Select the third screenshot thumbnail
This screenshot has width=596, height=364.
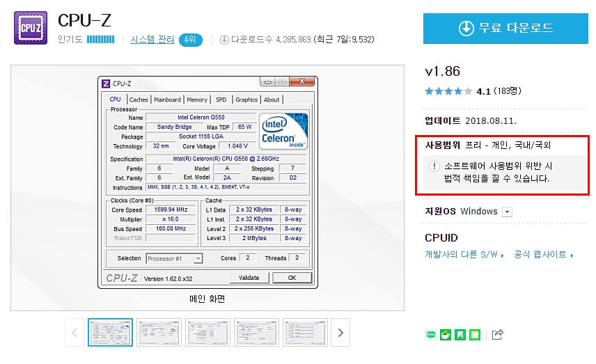click(x=207, y=333)
